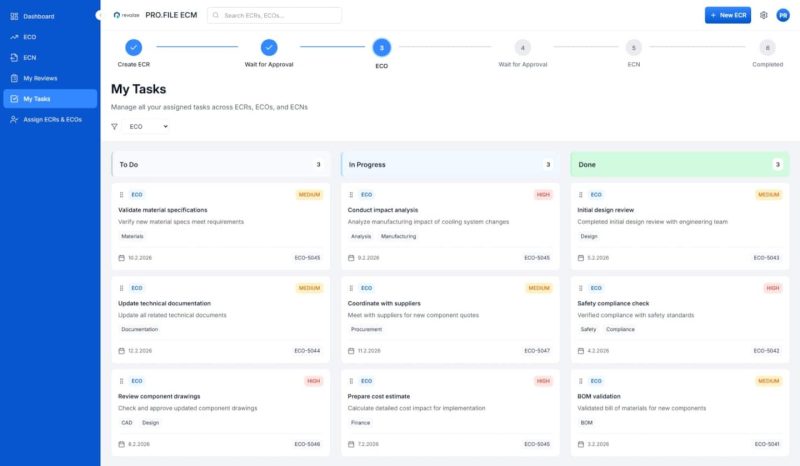Click the first Wait for Approval step checkmark
The height and width of the screenshot is (466, 800).
pyautogui.click(x=269, y=47)
